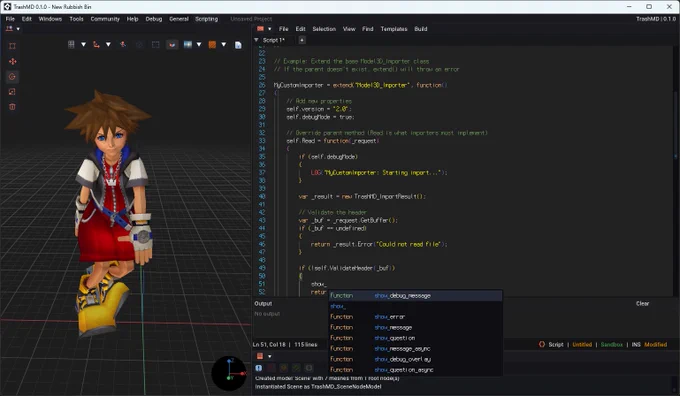The height and width of the screenshot is (396, 680).
Task: Select the box selection tool in left sidebar
Action: tap(12, 46)
